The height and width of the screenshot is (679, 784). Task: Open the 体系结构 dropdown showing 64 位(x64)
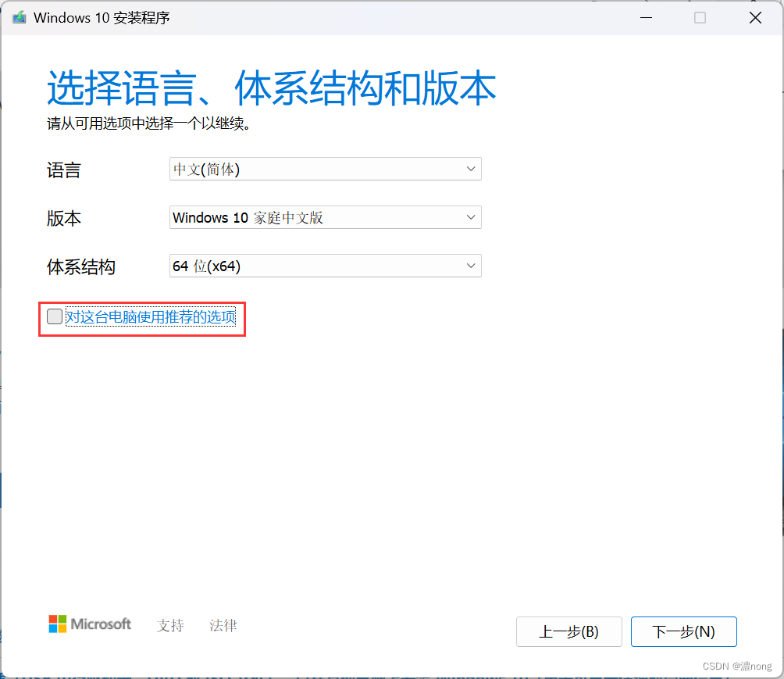[x=325, y=266]
